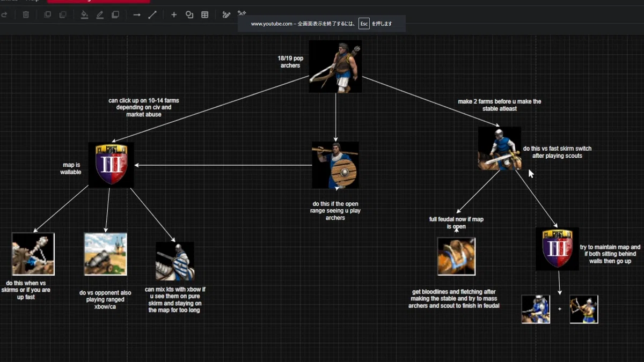The width and height of the screenshot is (644, 362).
Task: Click the 'To Front' toolbar icon
Action: pos(48,15)
